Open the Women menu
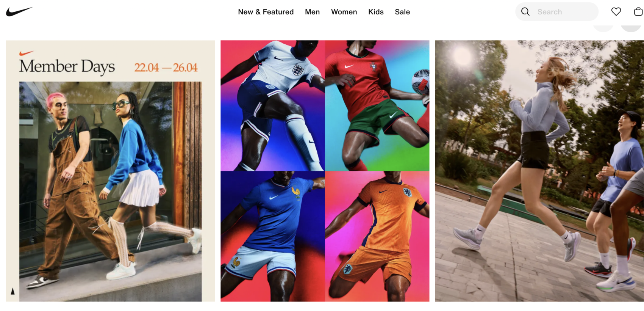This screenshot has height=311, width=644. pyautogui.click(x=344, y=12)
